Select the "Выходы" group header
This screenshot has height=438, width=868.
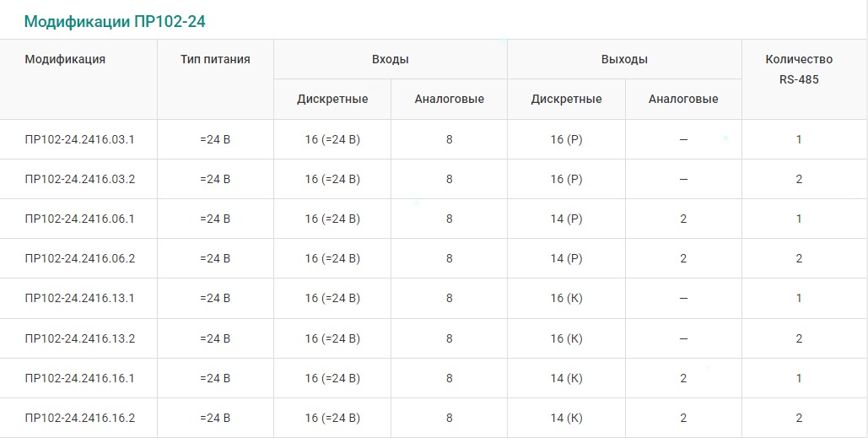pos(624,59)
